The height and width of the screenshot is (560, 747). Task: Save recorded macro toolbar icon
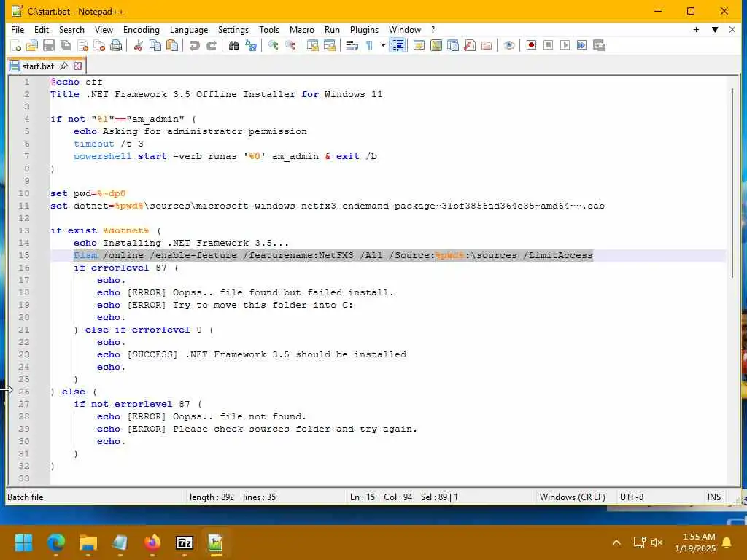599,46
